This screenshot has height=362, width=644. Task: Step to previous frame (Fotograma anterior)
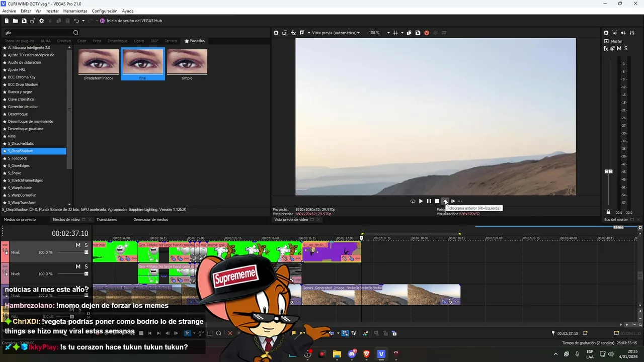click(x=445, y=201)
